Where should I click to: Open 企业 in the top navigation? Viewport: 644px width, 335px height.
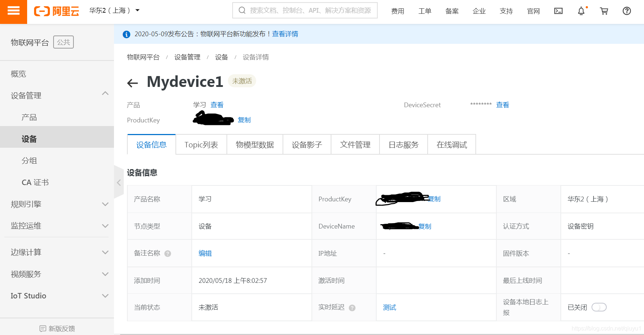479,11
